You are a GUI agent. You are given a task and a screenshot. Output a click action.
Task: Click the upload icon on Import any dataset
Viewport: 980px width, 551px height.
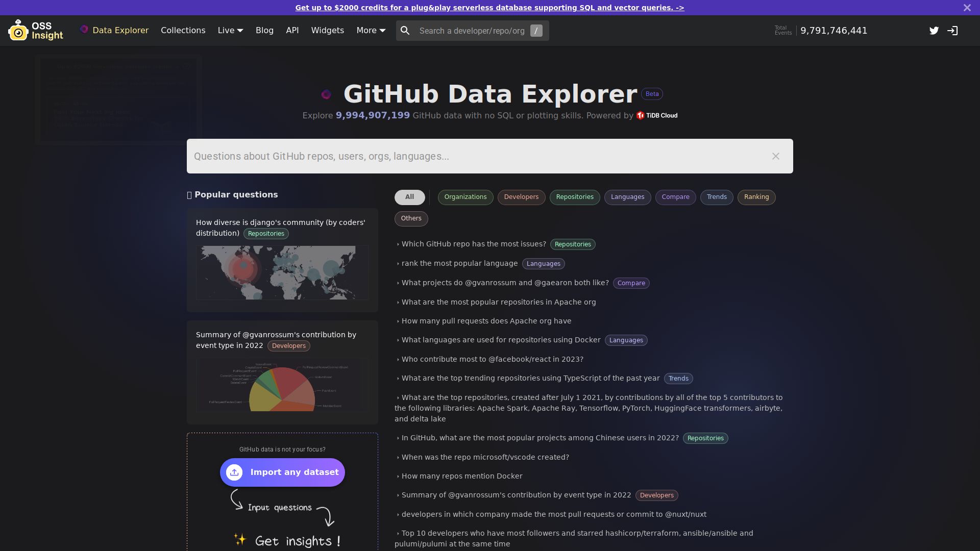coord(234,472)
